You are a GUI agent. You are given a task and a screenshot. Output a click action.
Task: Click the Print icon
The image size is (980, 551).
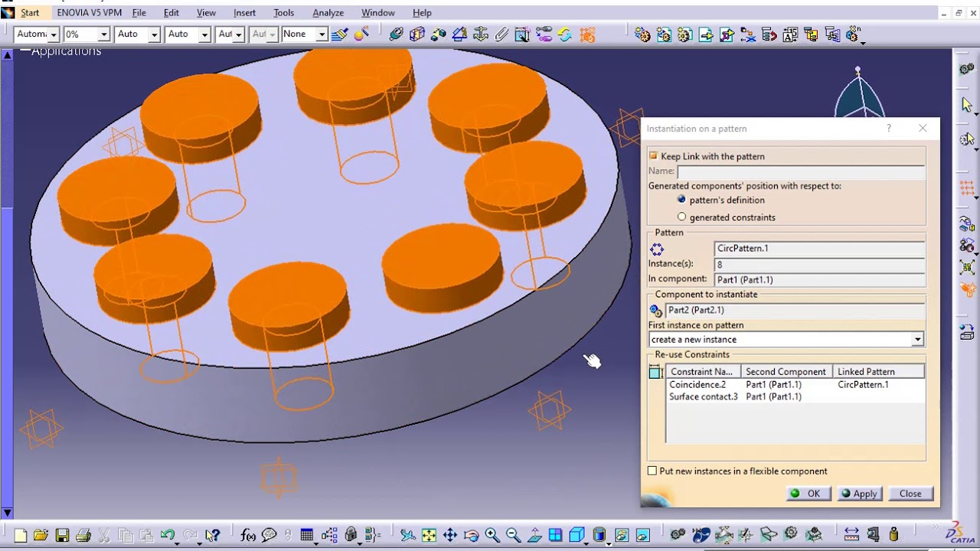point(83,536)
